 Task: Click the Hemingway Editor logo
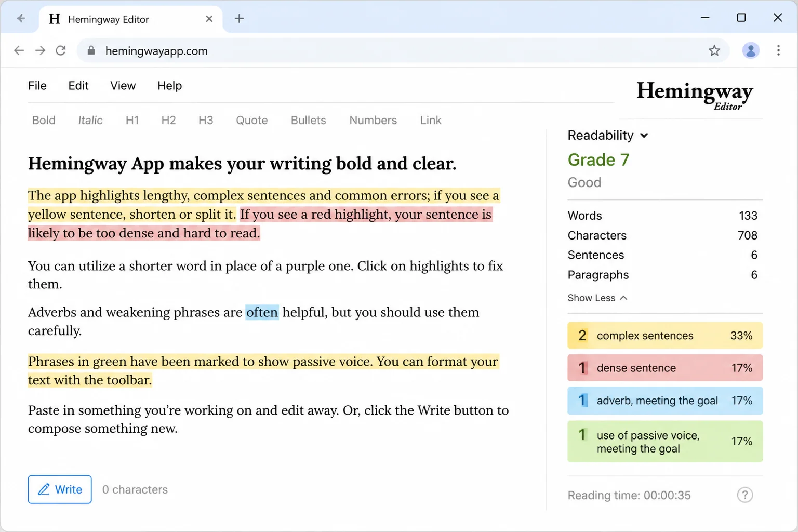pyautogui.click(x=695, y=95)
